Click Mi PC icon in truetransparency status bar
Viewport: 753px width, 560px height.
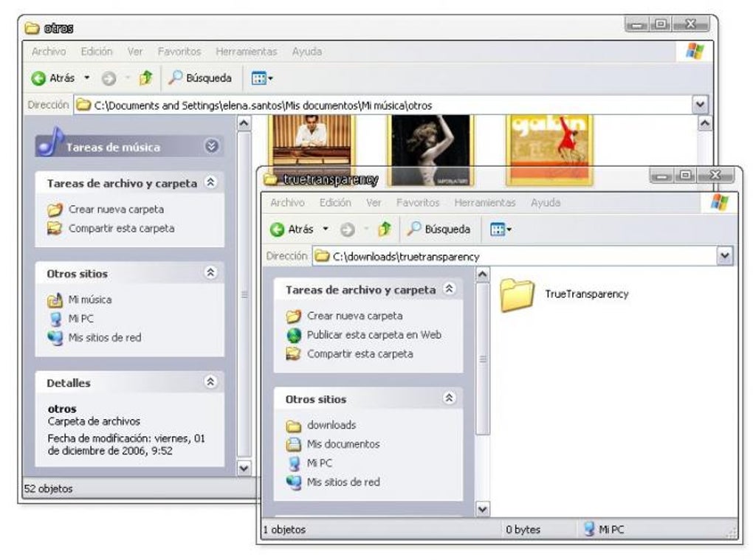pos(589,529)
